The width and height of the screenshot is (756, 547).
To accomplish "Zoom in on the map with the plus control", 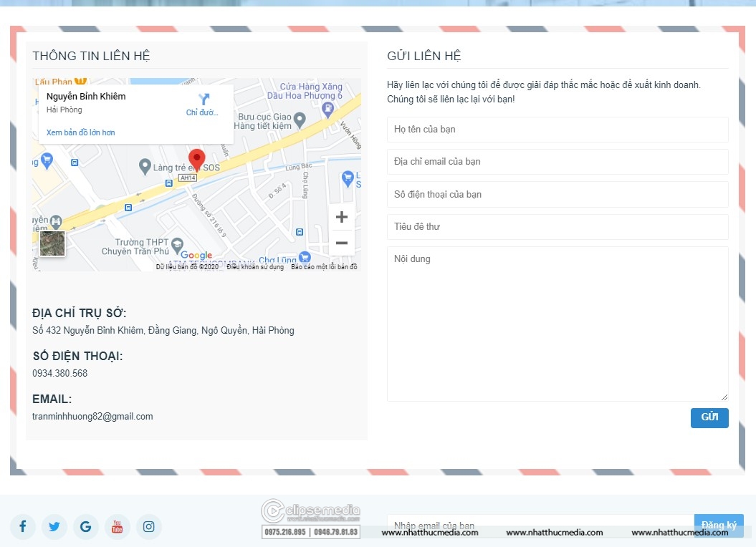I will 342,217.
